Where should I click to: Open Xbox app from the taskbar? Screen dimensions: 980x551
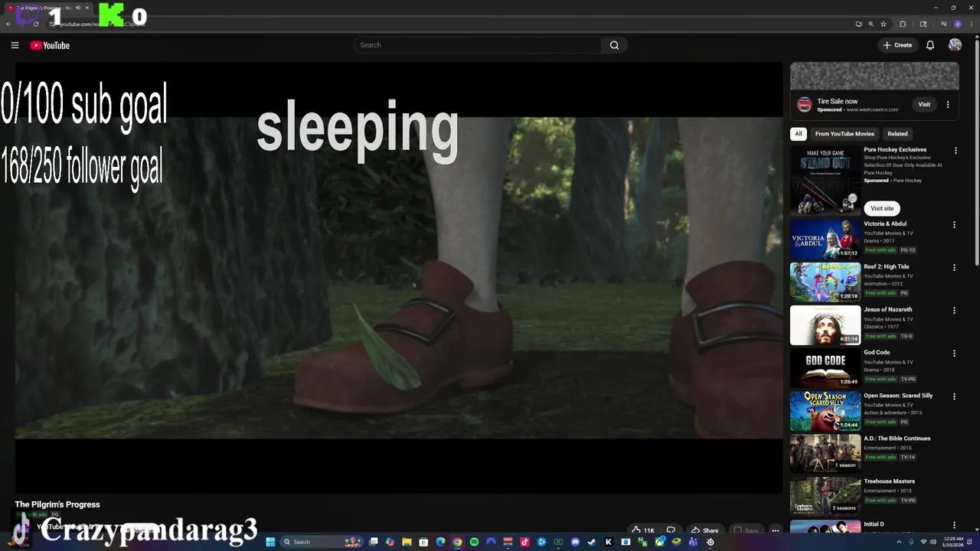(x=659, y=542)
